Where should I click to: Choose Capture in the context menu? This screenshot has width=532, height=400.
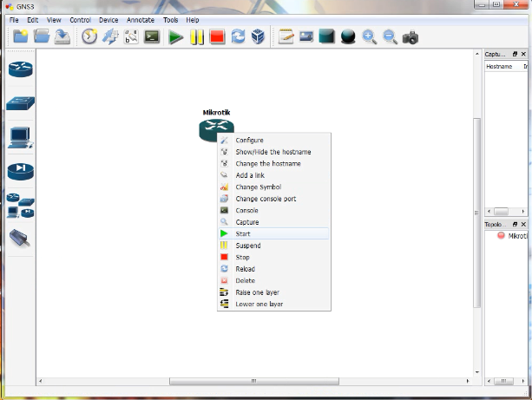coord(273,222)
